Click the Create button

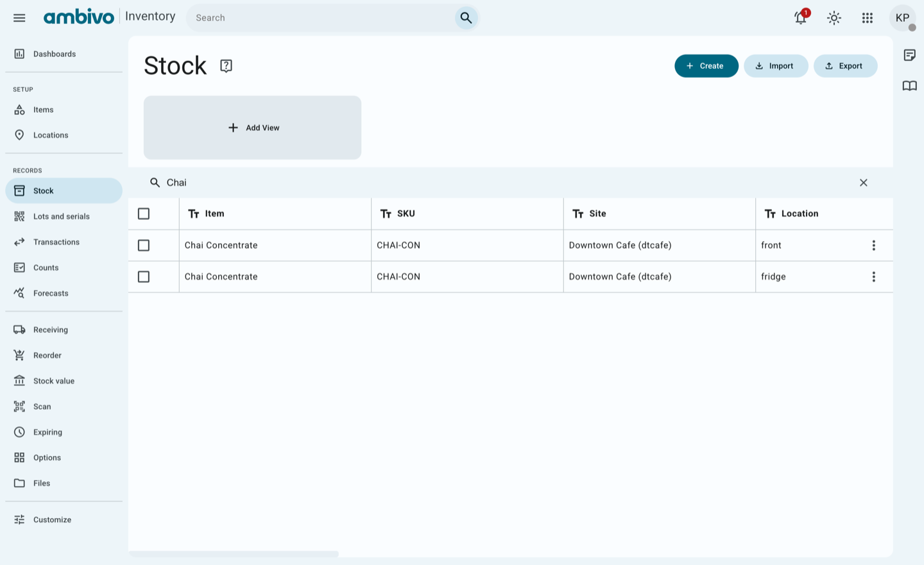[706, 66]
